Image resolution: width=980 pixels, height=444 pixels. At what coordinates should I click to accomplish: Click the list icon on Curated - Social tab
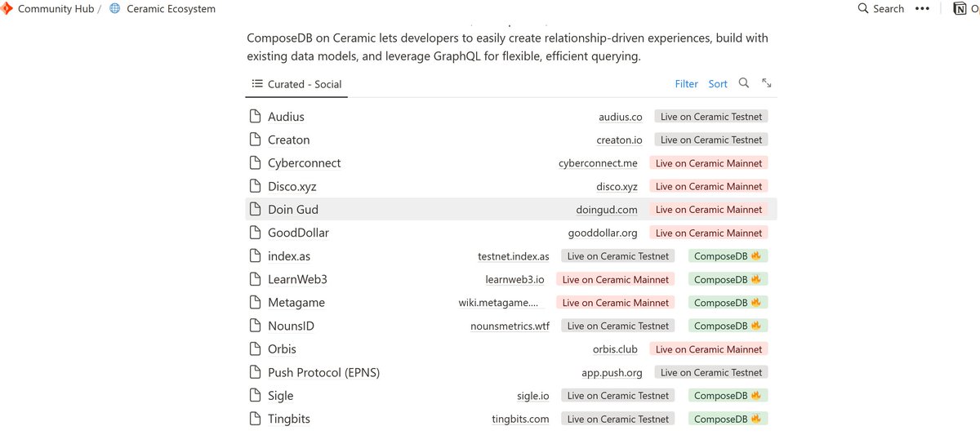tap(256, 84)
